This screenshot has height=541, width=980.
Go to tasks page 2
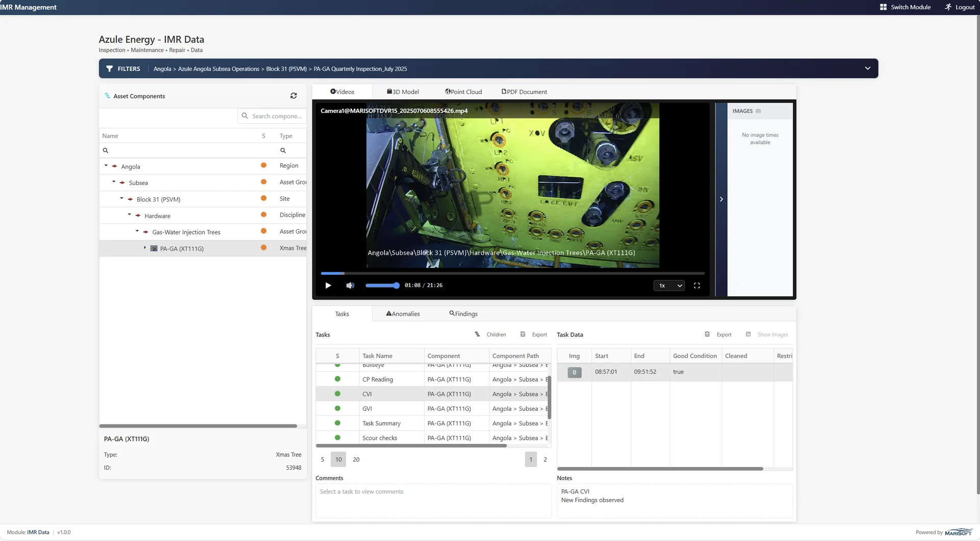pyautogui.click(x=545, y=459)
